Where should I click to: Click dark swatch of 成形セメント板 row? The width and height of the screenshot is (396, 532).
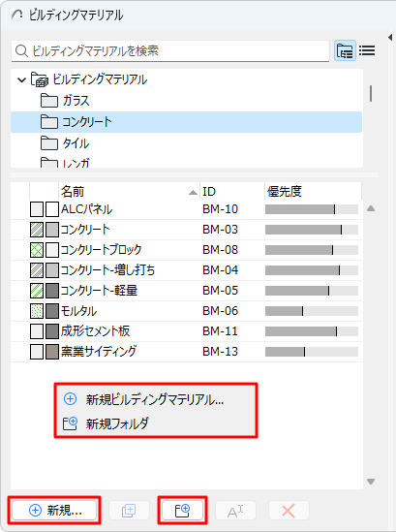(x=52, y=331)
